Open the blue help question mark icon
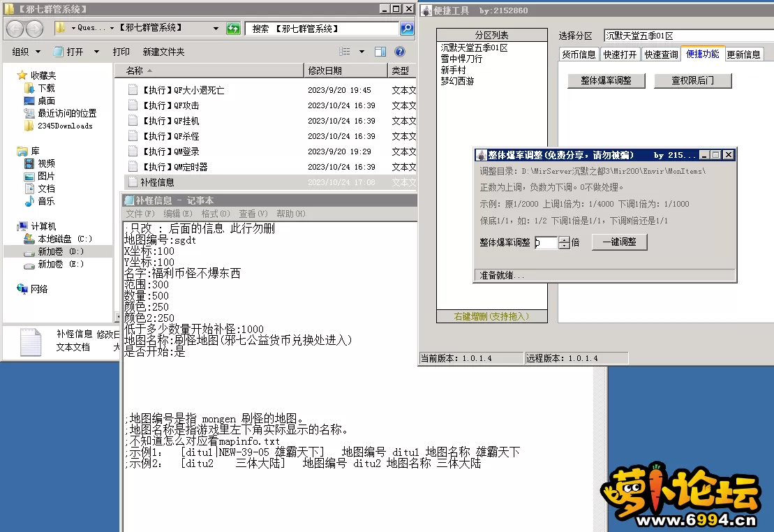The image size is (774, 532). coord(400,52)
